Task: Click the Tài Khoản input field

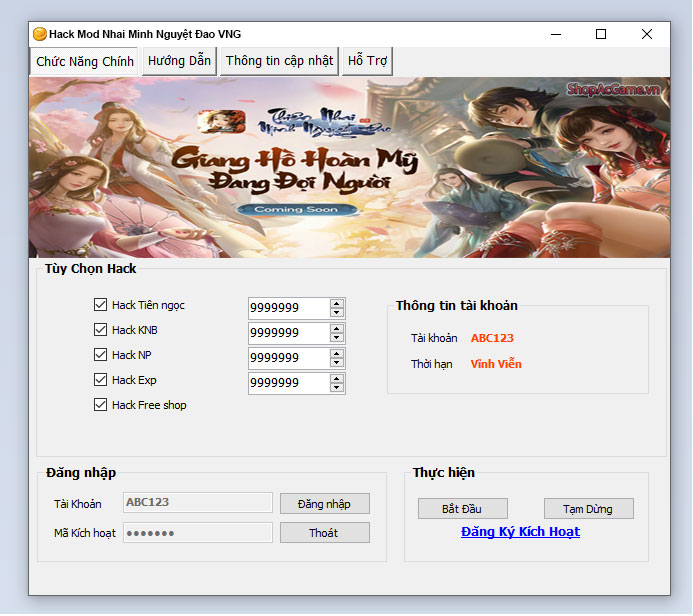Action: coord(198,503)
